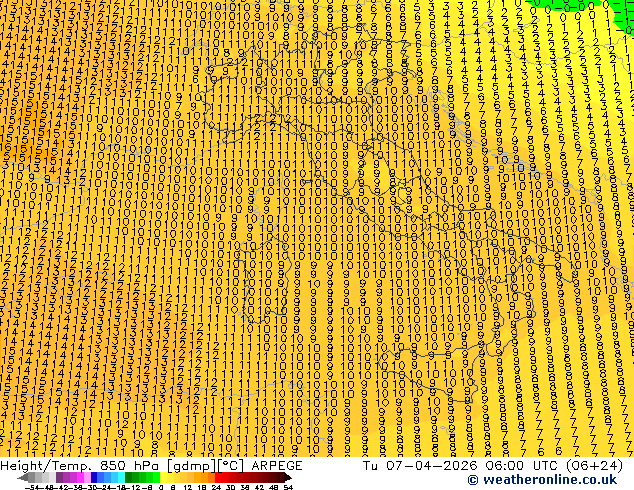The width and height of the screenshot is (634, 490).
Task: Click the ARPEGE model name label
Action: point(277,466)
